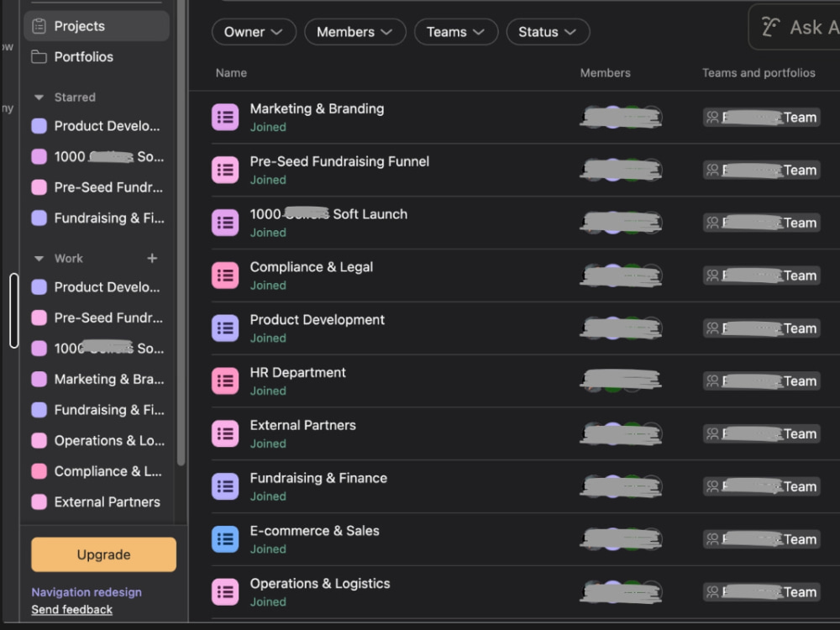The width and height of the screenshot is (840, 630).
Task: Open the Status filter dropdown
Action: click(548, 32)
